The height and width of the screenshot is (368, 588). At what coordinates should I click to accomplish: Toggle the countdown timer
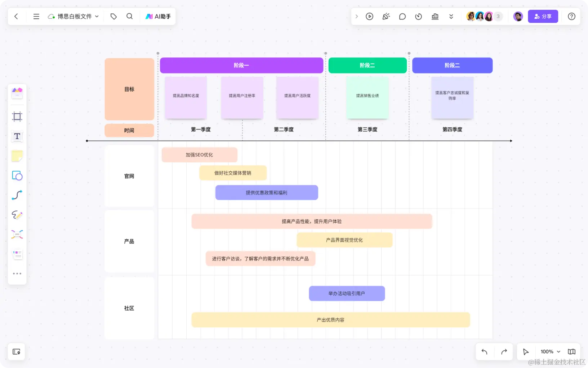tap(419, 16)
